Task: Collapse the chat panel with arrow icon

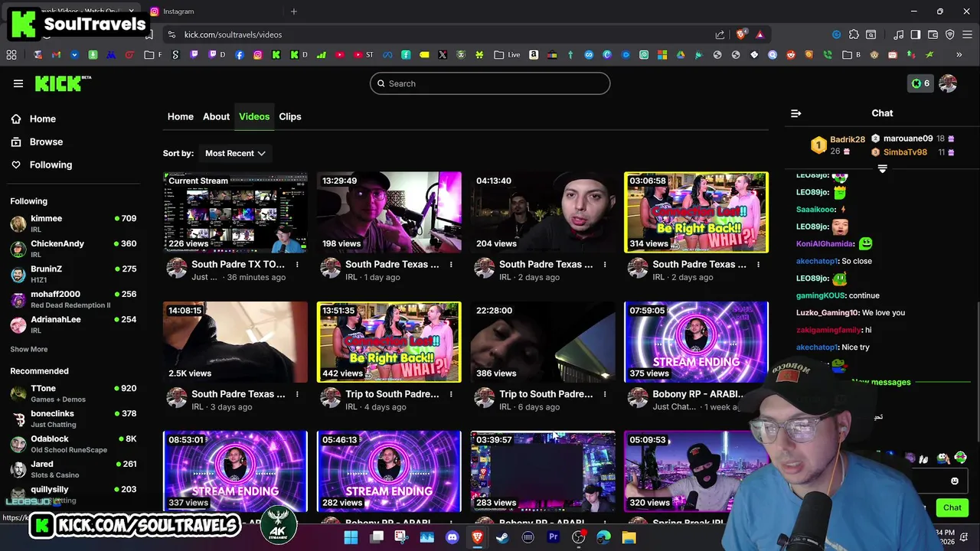Action: pyautogui.click(x=796, y=113)
